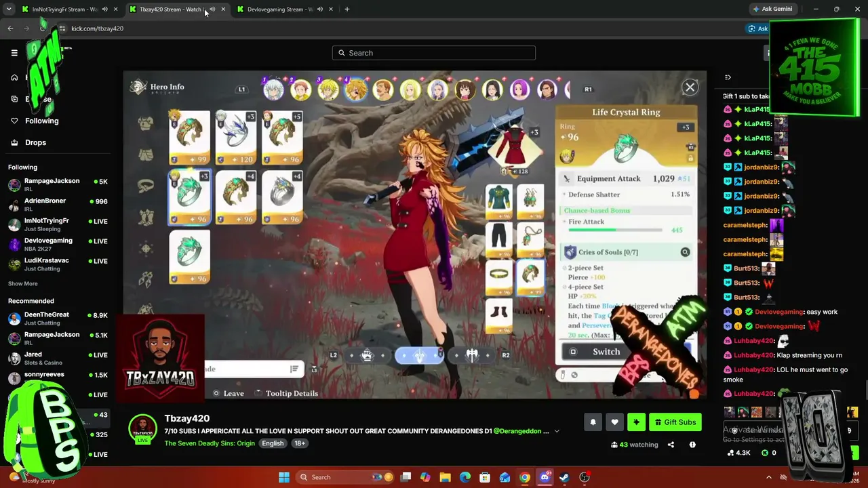Click the Kick Search field
Image resolution: width=868 pixels, height=488 pixels.
pyautogui.click(x=434, y=53)
